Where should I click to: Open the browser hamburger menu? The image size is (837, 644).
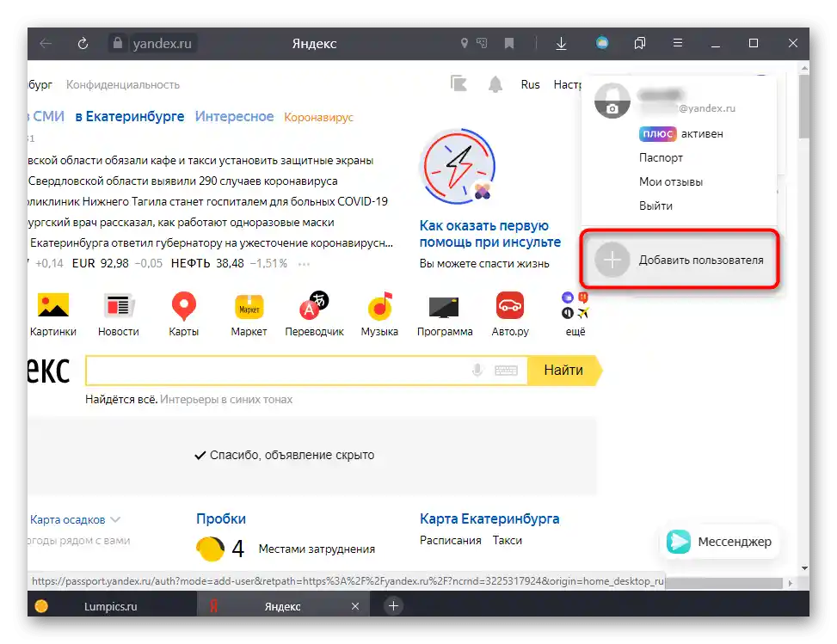tap(677, 43)
